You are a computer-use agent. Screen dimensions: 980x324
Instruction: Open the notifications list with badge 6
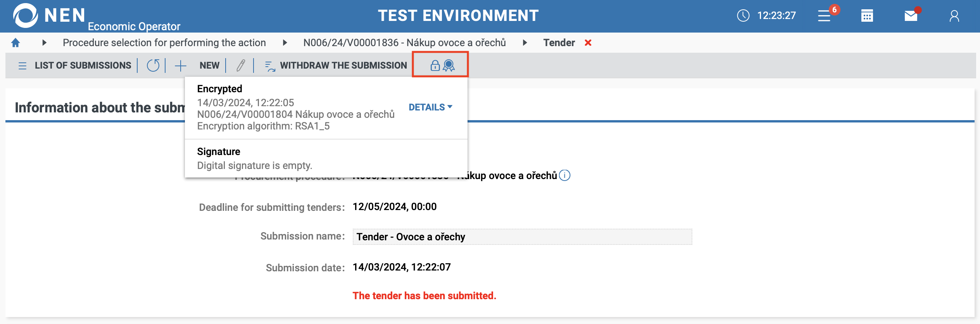825,16
